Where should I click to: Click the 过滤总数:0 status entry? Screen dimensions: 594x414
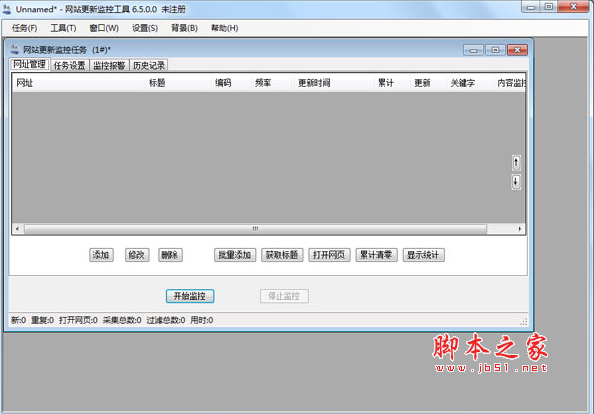coord(166,320)
